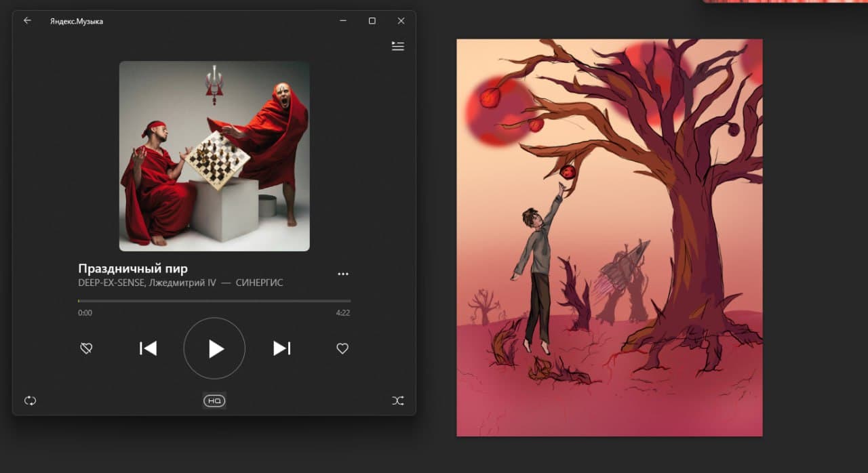Maximize the Яндекс.Музыка window
The image size is (868, 473).
click(x=372, y=21)
